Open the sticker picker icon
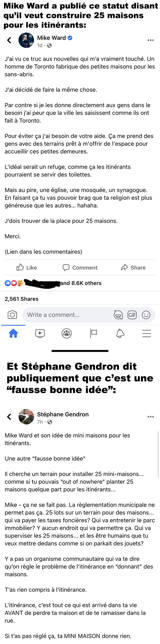This screenshot has height=644, width=160. [118, 315]
